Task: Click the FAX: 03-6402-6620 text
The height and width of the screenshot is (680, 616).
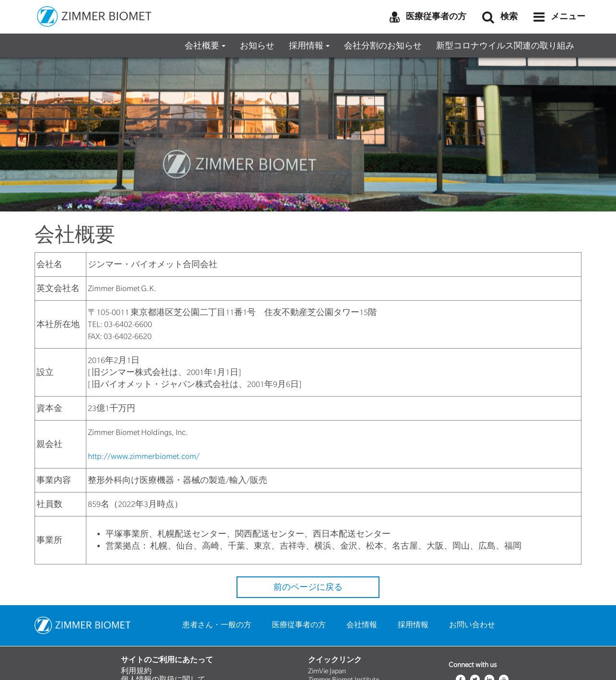Action: click(x=119, y=337)
